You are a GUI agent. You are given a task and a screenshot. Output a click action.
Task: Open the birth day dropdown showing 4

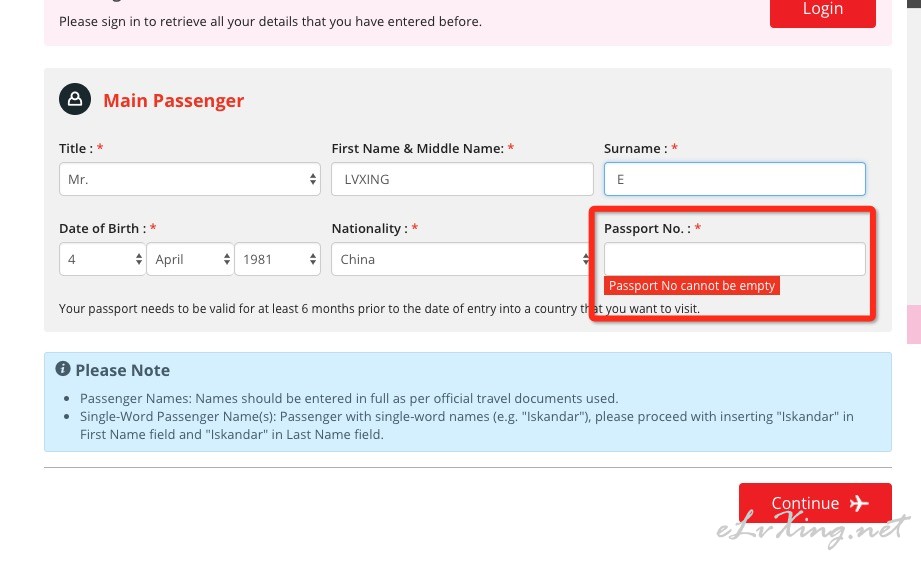coord(102,259)
